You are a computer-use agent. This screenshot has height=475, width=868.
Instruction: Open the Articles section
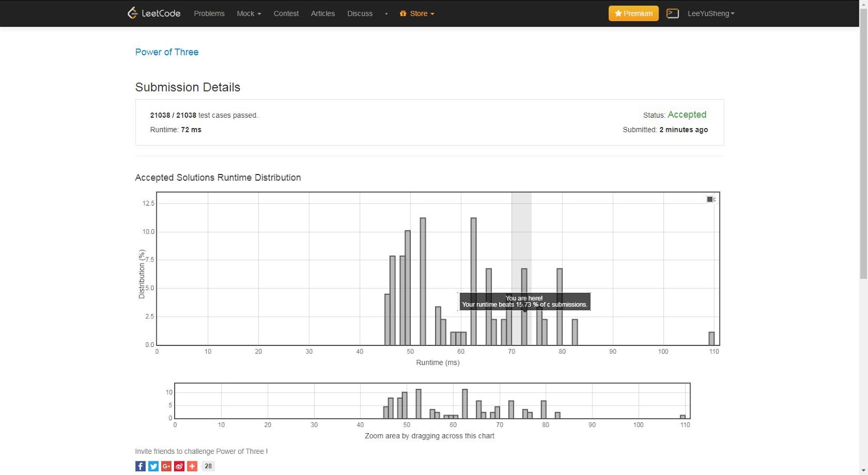point(323,14)
